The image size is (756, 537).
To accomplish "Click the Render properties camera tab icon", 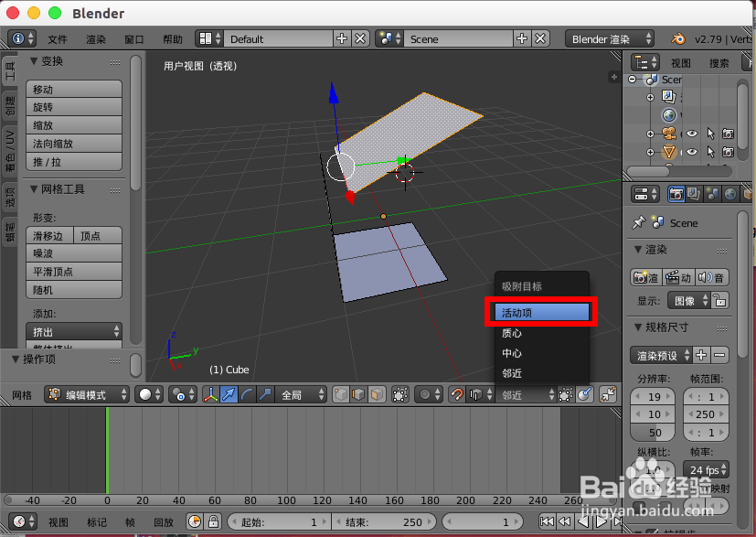I will [x=676, y=194].
